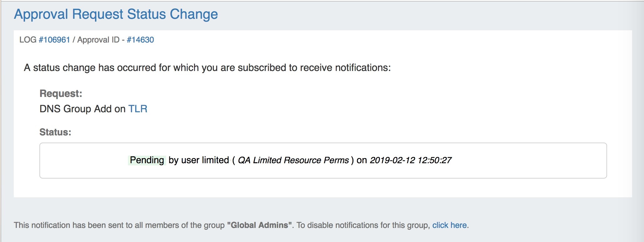Click the 'Approval Request Status Change' heading
Viewport: 644px width, 242px height.
(116, 14)
